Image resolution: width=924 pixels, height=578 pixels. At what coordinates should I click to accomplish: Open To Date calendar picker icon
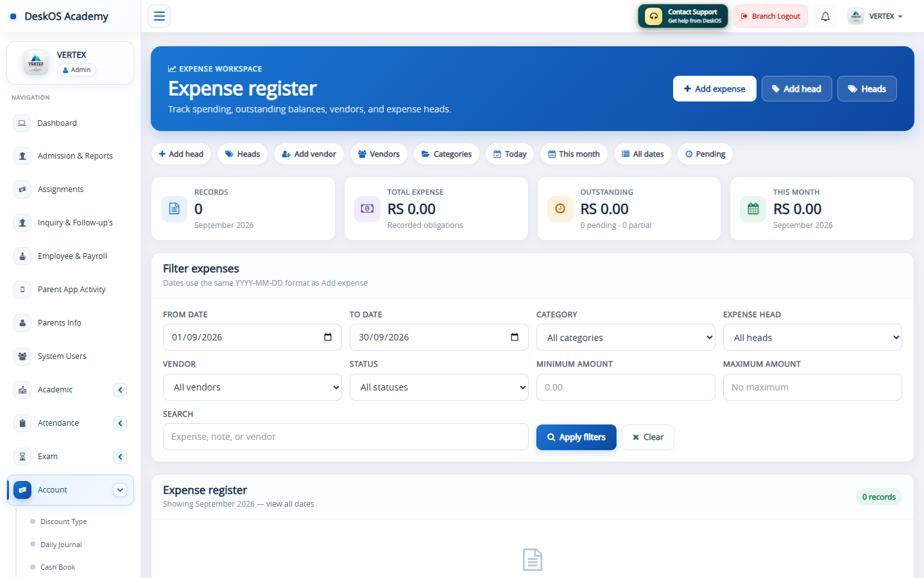click(515, 337)
